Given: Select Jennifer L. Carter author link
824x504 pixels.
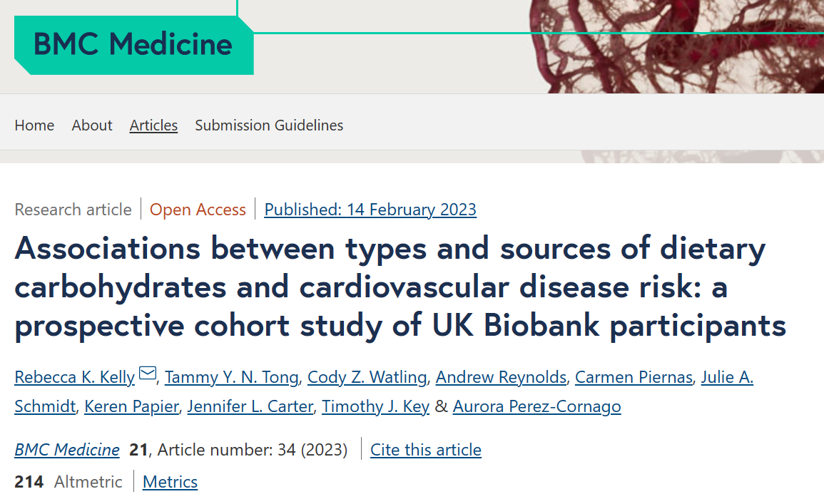Looking at the screenshot, I should 250,406.
